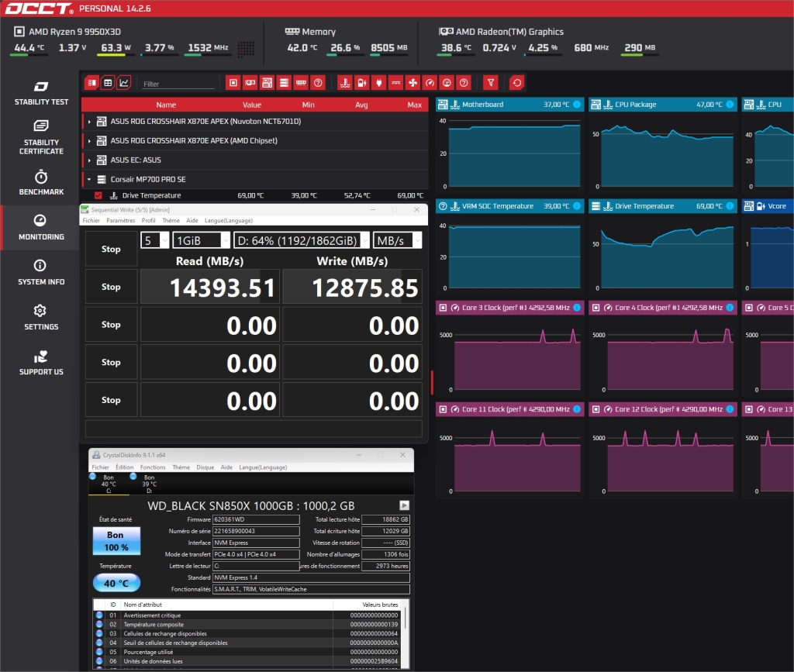794x672 pixels.
Task: Click the temperature sensor filter icon
Action: point(344,82)
